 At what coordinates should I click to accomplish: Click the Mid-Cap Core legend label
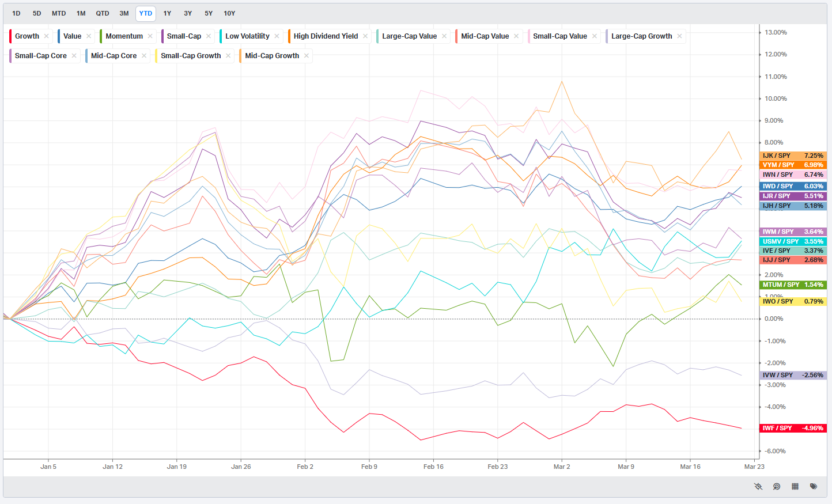pos(114,56)
